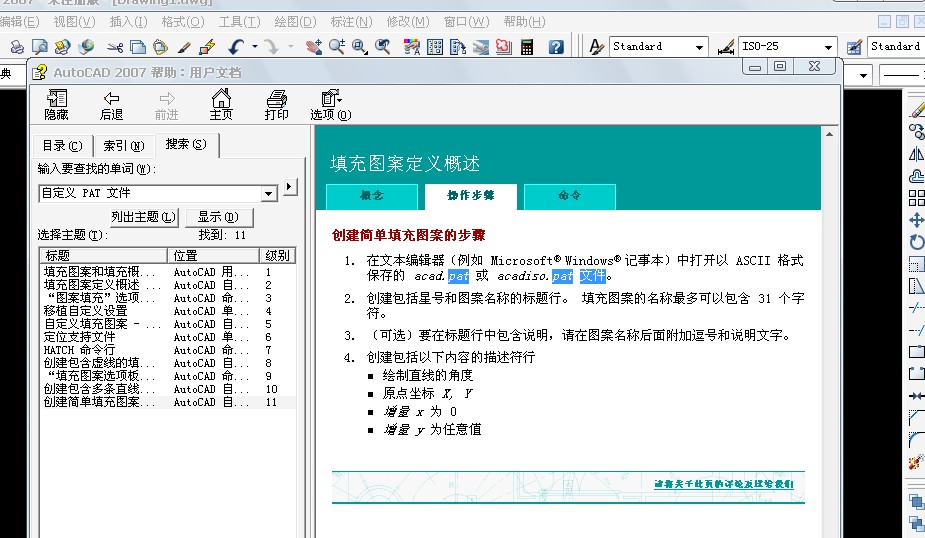Click the Copy to clipboard icon
Image resolution: width=925 pixels, height=538 pixels.
tap(138, 47)
